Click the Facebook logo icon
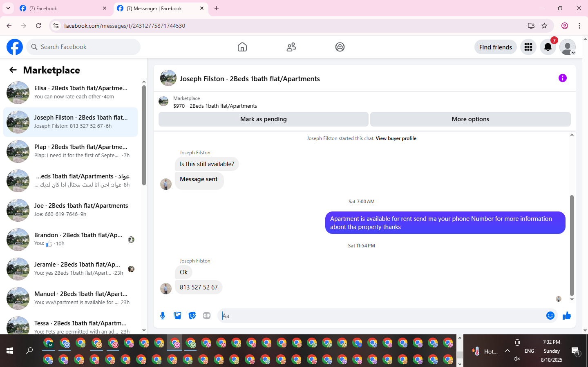 [15, 47]
